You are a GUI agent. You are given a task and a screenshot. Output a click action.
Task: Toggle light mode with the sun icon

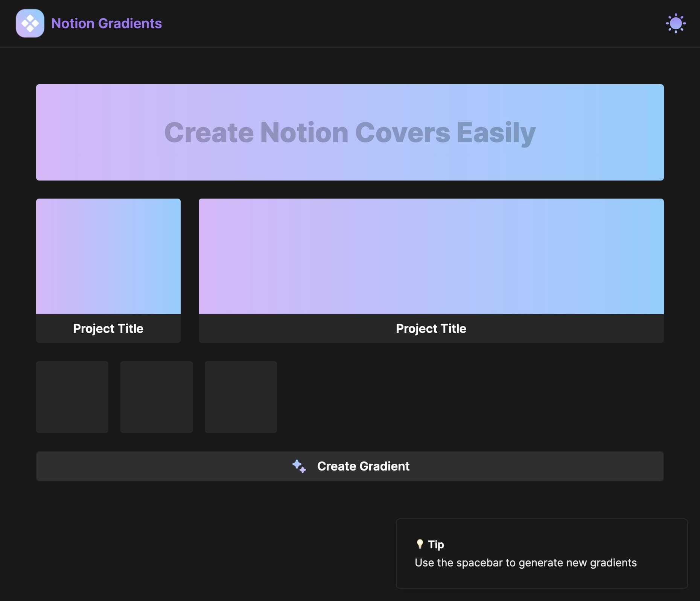[676, 23]
